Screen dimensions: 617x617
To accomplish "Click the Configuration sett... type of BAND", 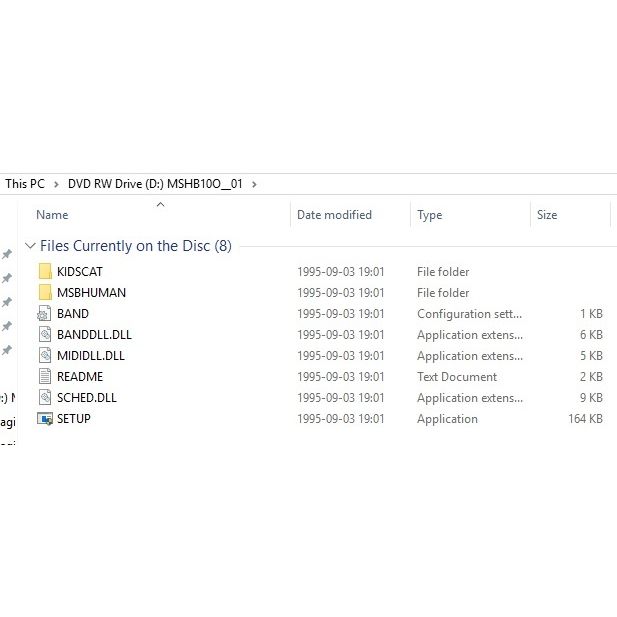I will 469,314.
